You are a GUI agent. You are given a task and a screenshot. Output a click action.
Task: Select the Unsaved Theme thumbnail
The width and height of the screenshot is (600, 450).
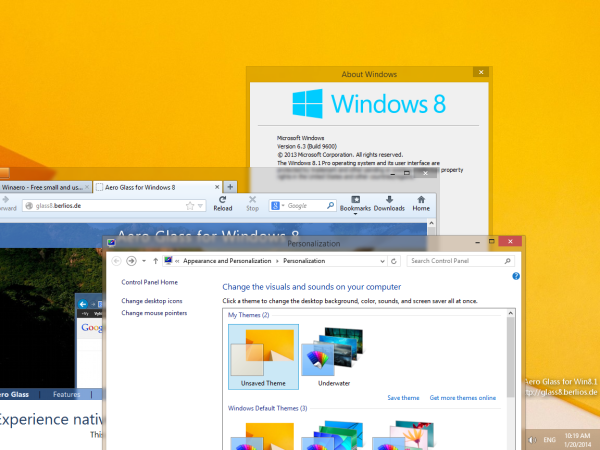263,357
